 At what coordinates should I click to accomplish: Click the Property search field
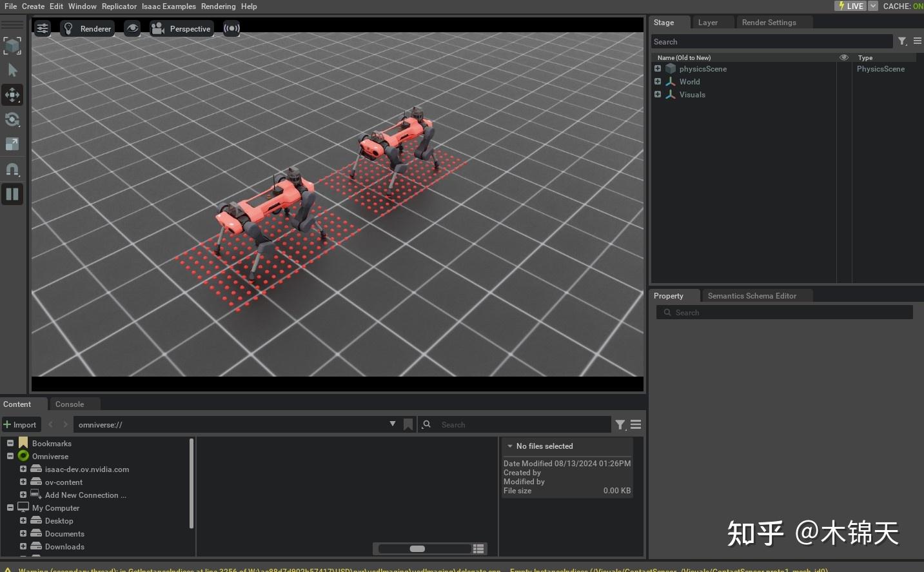click(785, 313)
